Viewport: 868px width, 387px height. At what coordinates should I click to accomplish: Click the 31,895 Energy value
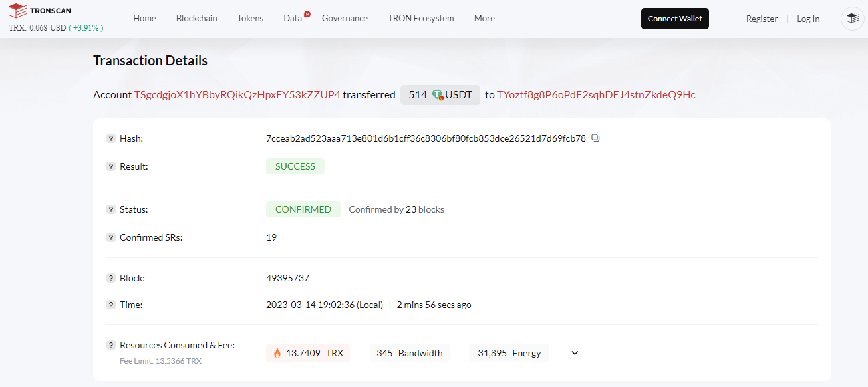509,353
